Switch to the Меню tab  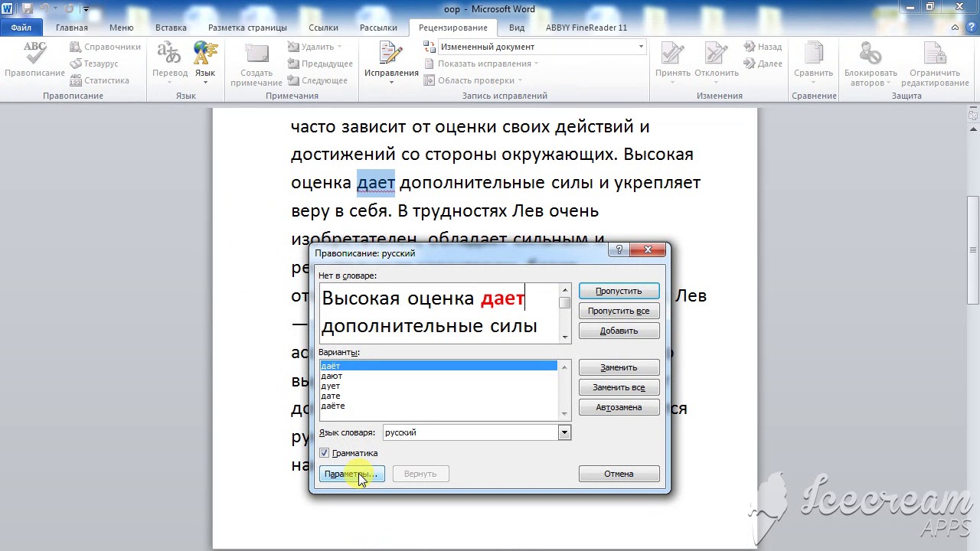(x=121, y=28)
